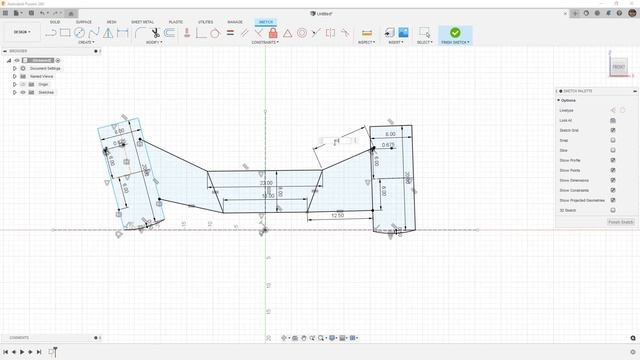Toggle the Show Profile checkbox
Screen dimensions: 640x360
(x=613, y=160)
